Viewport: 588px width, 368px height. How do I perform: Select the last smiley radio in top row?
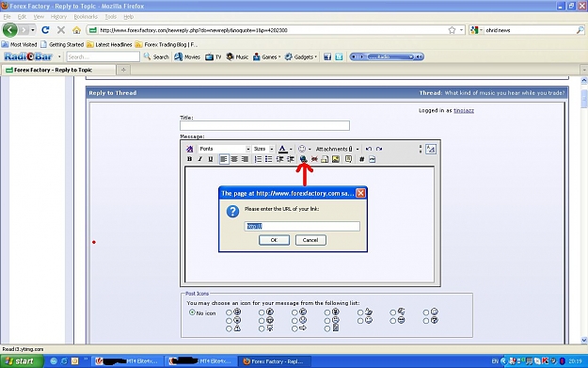point(425,312)
